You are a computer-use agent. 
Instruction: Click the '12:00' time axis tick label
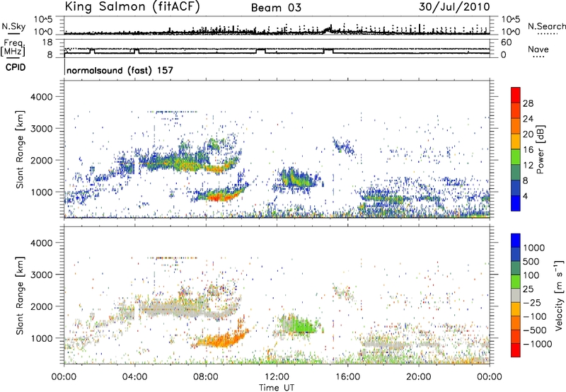277,377
